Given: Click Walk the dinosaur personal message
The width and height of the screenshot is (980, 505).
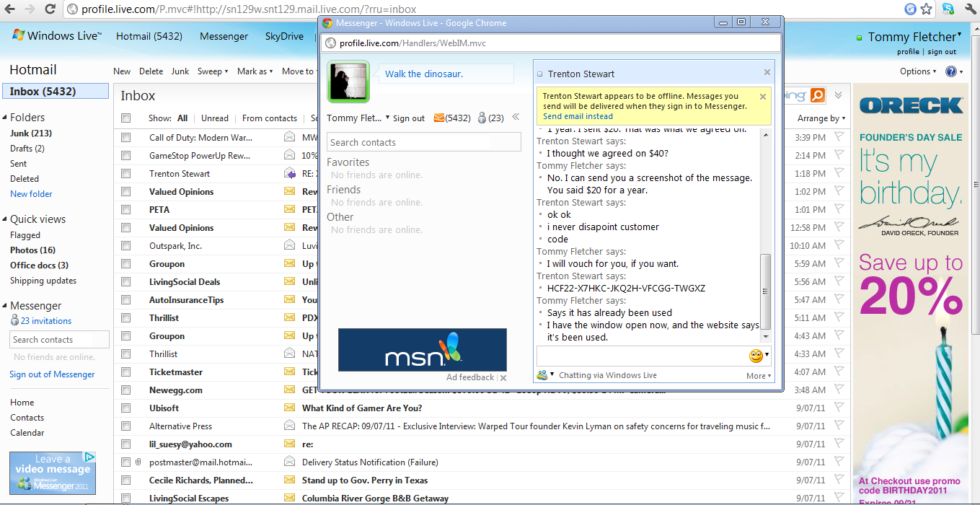Looking at the screenshot, I should click(x=424, y=74).
